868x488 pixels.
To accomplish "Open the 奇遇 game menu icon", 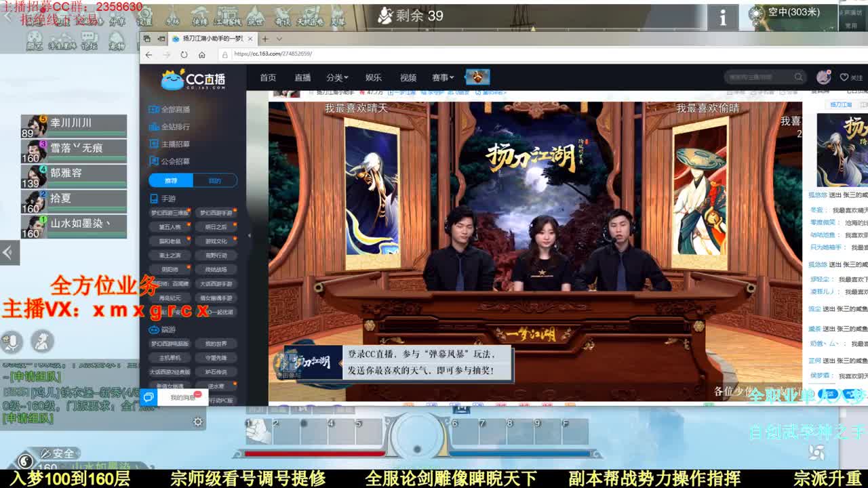I will click(283, 16).
